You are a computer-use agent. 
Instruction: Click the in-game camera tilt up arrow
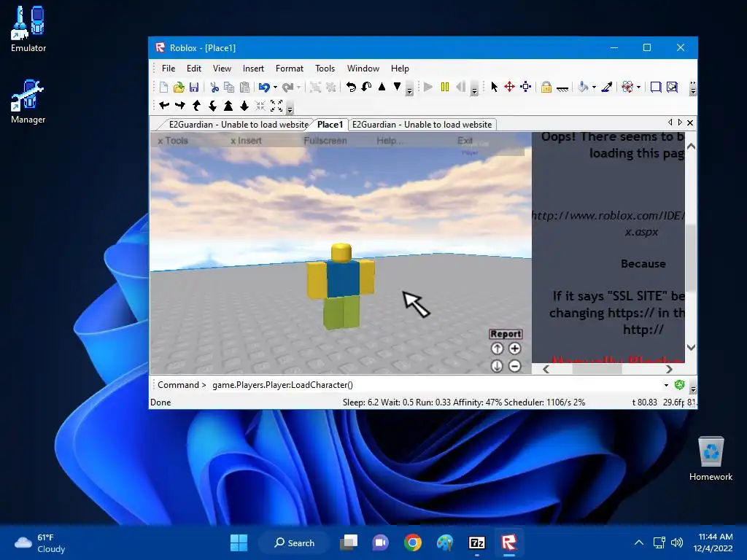pyautogui.click(x=497, y=349)
